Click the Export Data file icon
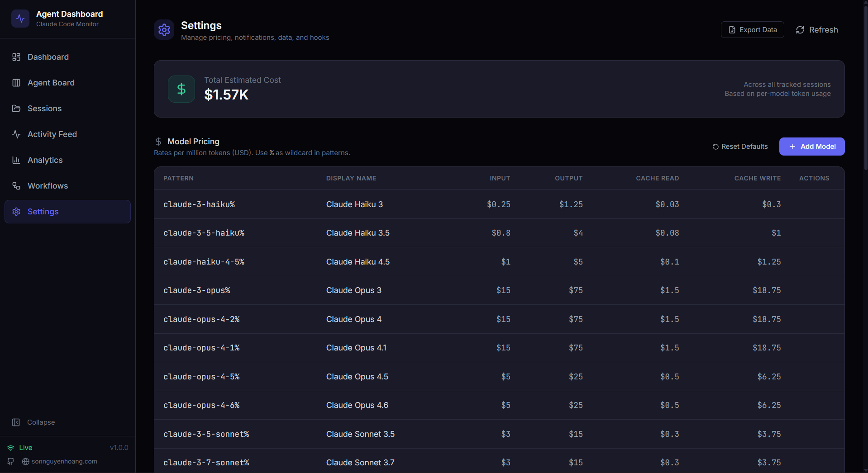 point(732,30)
